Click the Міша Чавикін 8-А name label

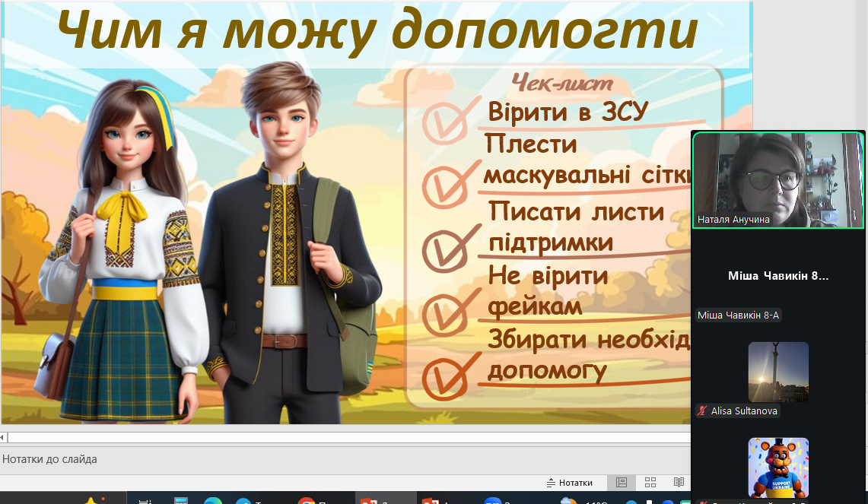738,315
